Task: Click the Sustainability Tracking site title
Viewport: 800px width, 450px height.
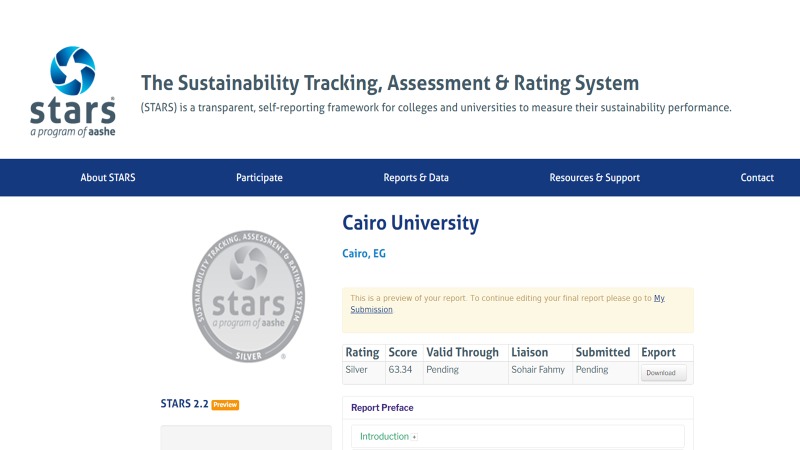Action: click(x=389, y=83)
